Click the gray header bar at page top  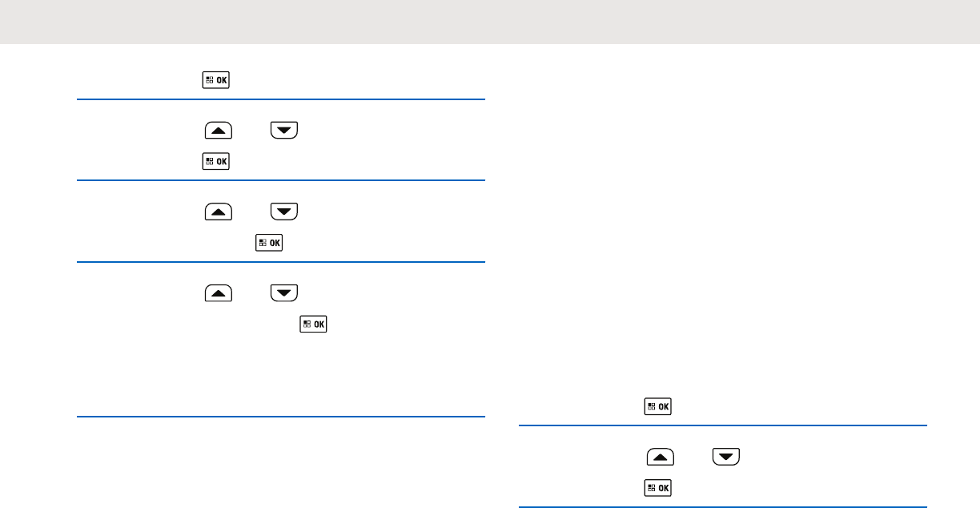pyautogui.click(x=490, y=22)
